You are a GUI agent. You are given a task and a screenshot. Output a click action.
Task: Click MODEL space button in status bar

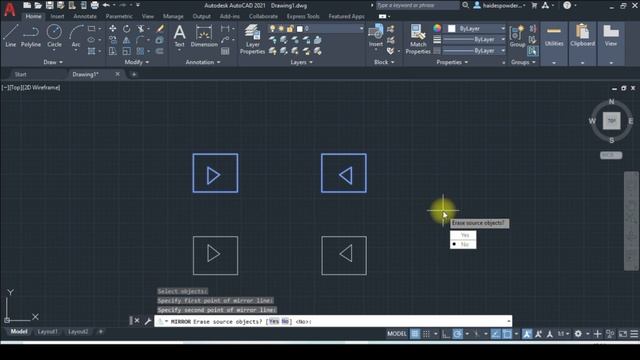point(397,334)
